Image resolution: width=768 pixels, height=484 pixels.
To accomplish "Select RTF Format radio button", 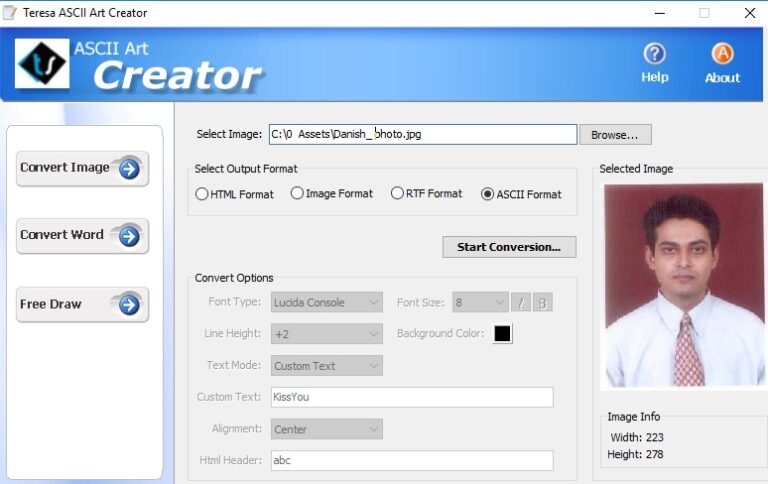I will tap(397, 193).
